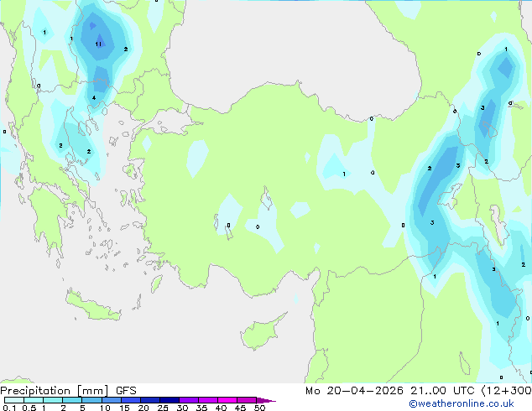The height and width of the screenshot is (411, 532).
Task: Pick the 10–15 mm legend color swatch
Action: (x=111, y=400)
